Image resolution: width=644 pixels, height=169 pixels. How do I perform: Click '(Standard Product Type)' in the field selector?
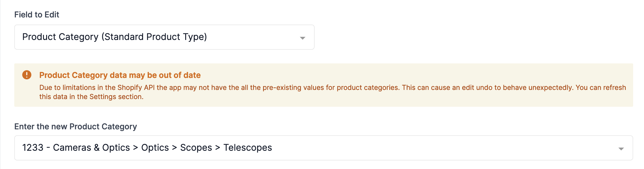point(154,37)
